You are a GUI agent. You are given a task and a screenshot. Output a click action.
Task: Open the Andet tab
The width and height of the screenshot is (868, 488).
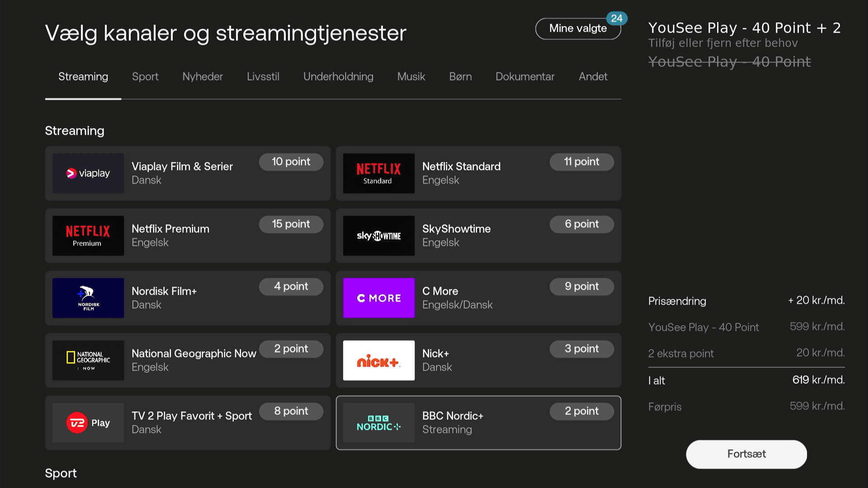pos(593,77)
